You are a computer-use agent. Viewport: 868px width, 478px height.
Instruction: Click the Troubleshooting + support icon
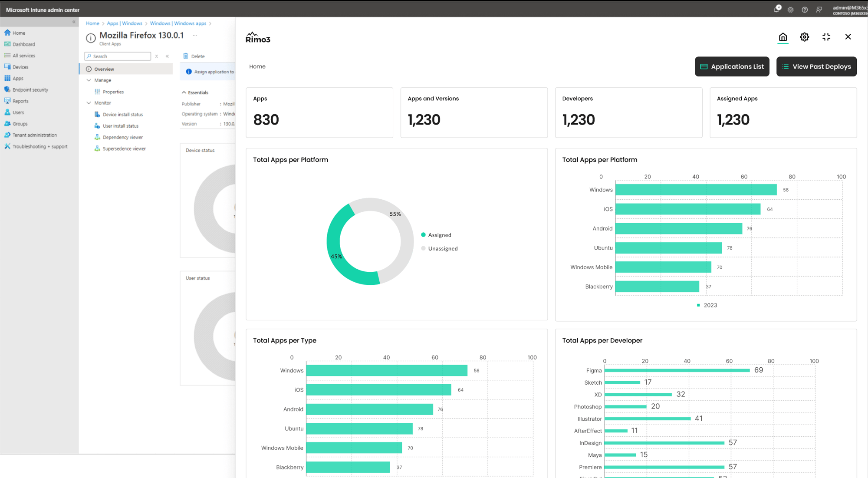pos(7,146)
